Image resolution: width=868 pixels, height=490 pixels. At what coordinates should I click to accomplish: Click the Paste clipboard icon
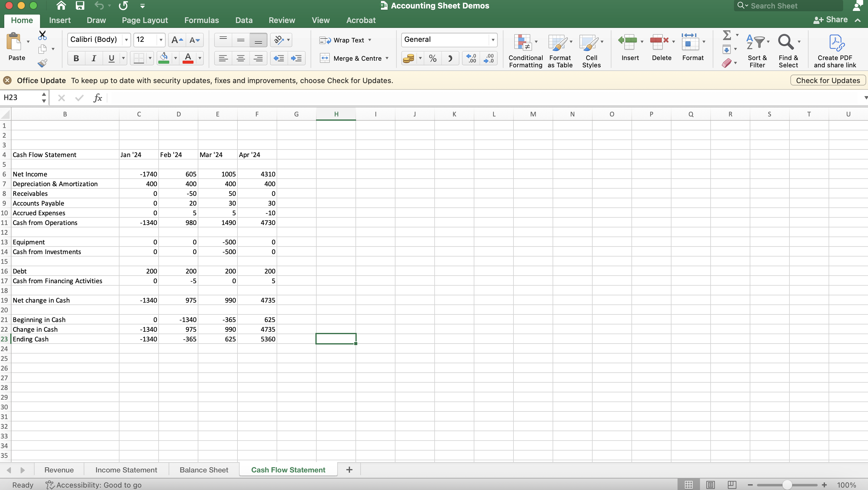tap(14, 42)
